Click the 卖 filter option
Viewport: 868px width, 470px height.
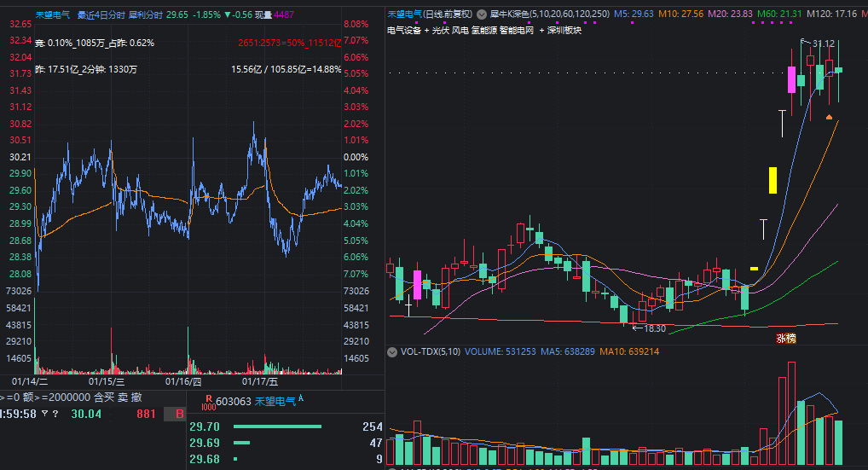tap(121, 397)
